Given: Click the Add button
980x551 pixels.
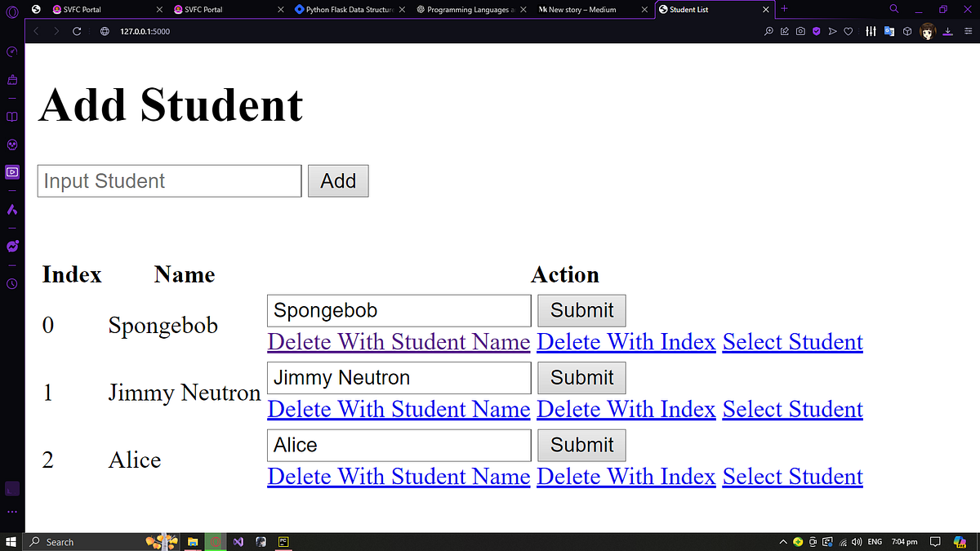Looking at the screenshot, I should pyautogui.click(x=338, y=180).
